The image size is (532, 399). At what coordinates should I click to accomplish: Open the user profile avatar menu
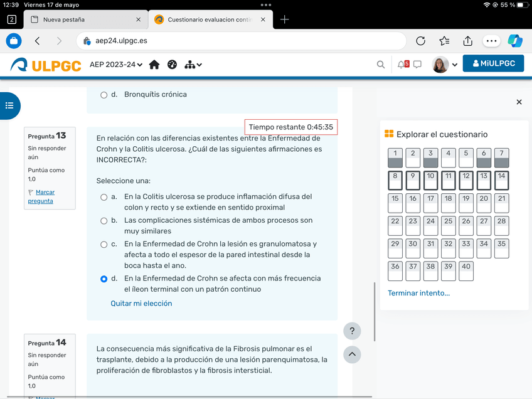pos(445,65)
